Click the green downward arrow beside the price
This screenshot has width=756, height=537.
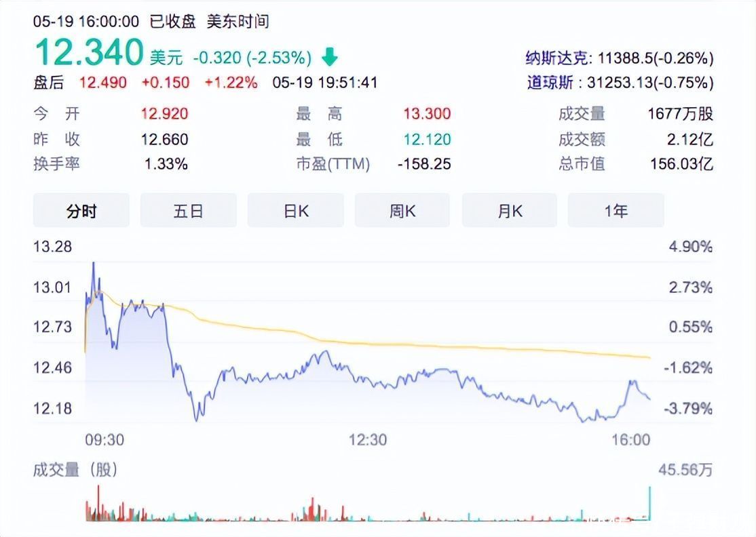coord(328,58)
